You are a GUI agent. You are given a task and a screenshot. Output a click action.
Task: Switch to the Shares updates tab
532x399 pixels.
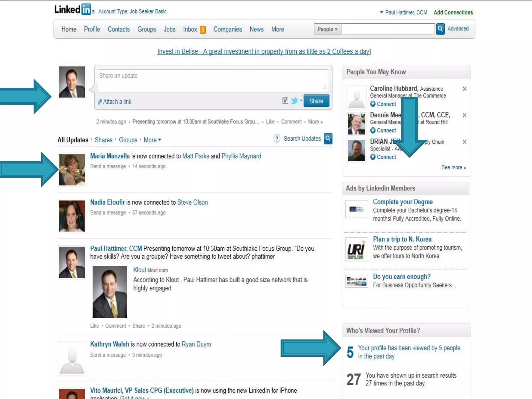[x=103, y=140]
